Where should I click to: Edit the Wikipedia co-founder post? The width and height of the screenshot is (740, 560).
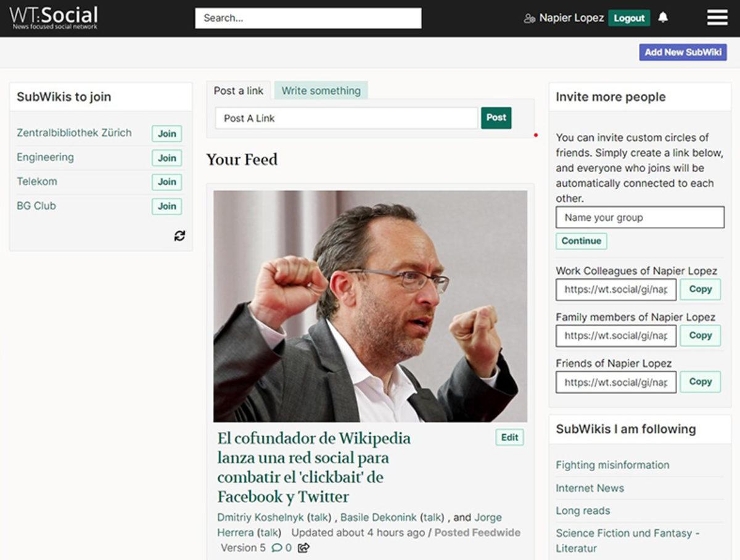(509, 437)
